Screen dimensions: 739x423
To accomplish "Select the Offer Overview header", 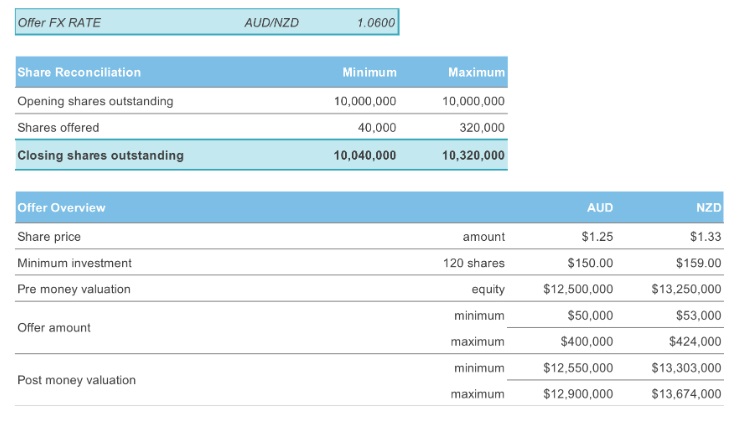I will click(x=61, y=208).
